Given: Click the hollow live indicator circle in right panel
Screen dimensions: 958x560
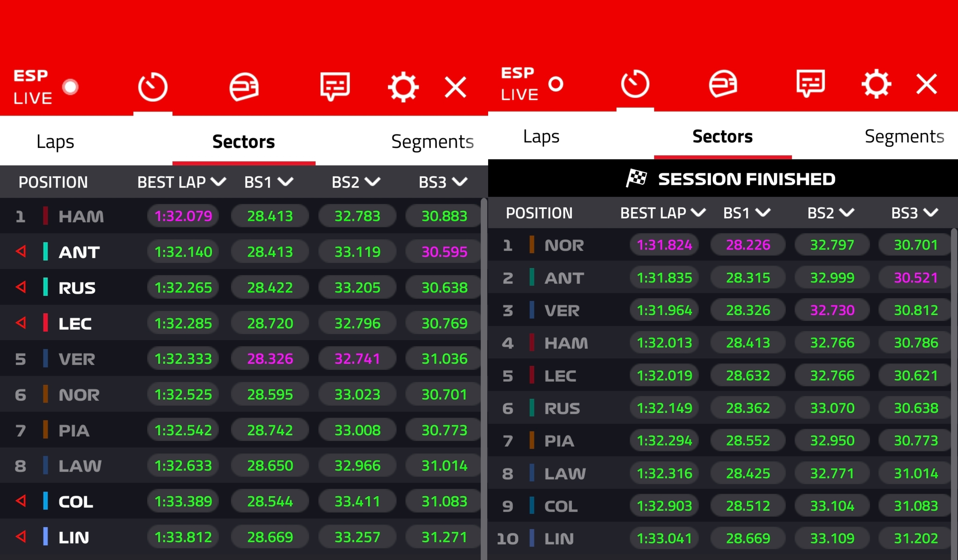Looking at the screenshot, I should [x=556, y=84].
